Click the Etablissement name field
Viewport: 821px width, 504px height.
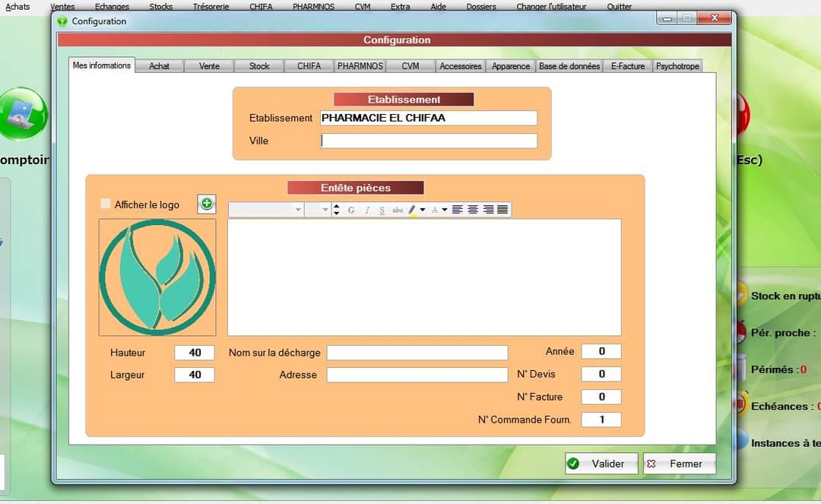tap(429, 118)
